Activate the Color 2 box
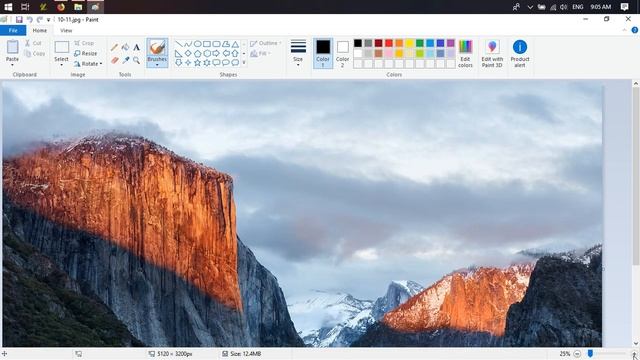Viewport: 640px width, 360px height. click(x=342, y=53)
